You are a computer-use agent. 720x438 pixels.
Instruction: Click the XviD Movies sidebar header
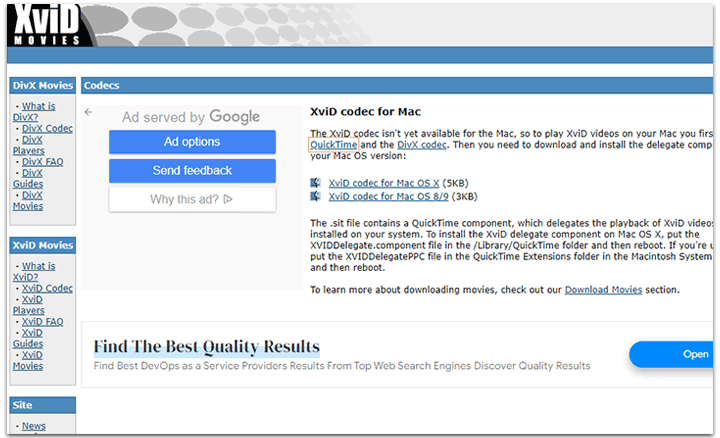pyautogui.click(x=43, y=245)
